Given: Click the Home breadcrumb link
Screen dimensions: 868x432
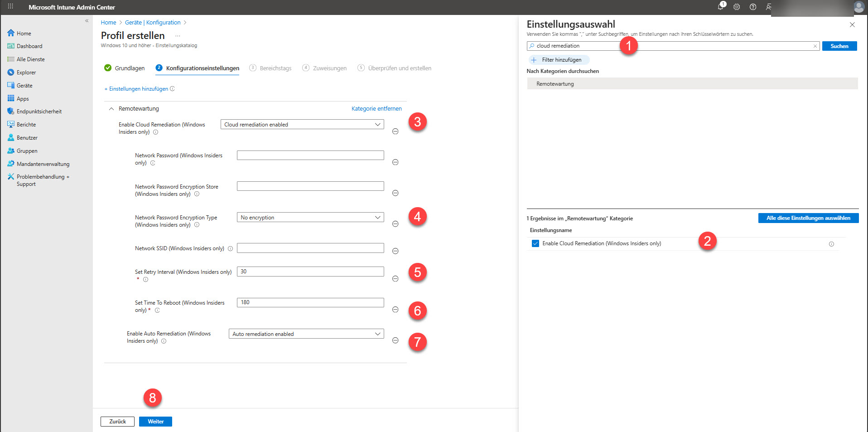Looking at the screenshot, I should point(108,23).
